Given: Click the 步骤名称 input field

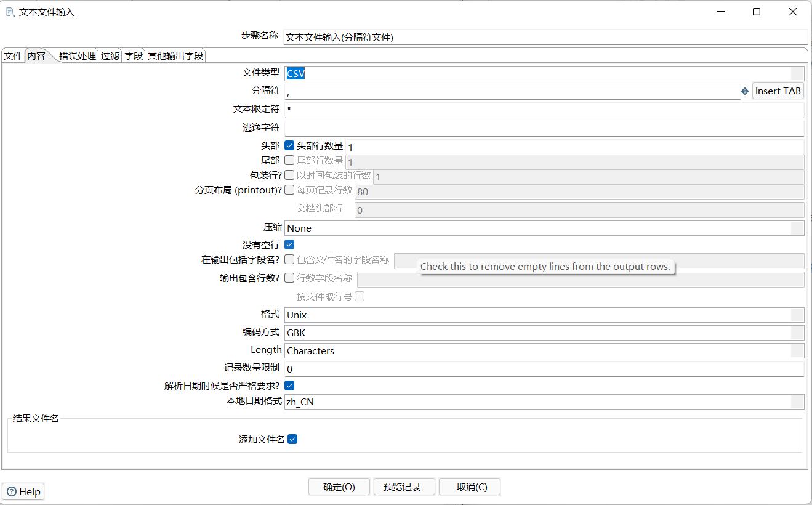Looking at the screenshot, I should 545,37.
